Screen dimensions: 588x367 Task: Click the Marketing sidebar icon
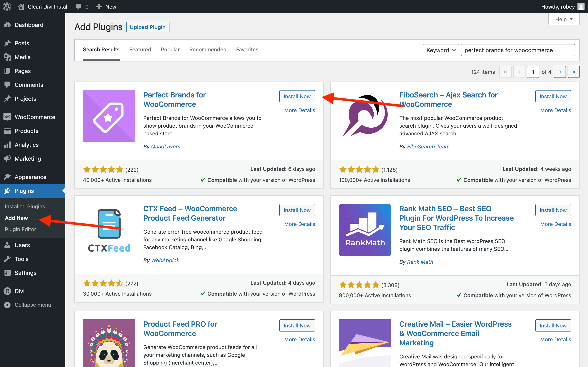pyautogui.click(x=8, y=159)
